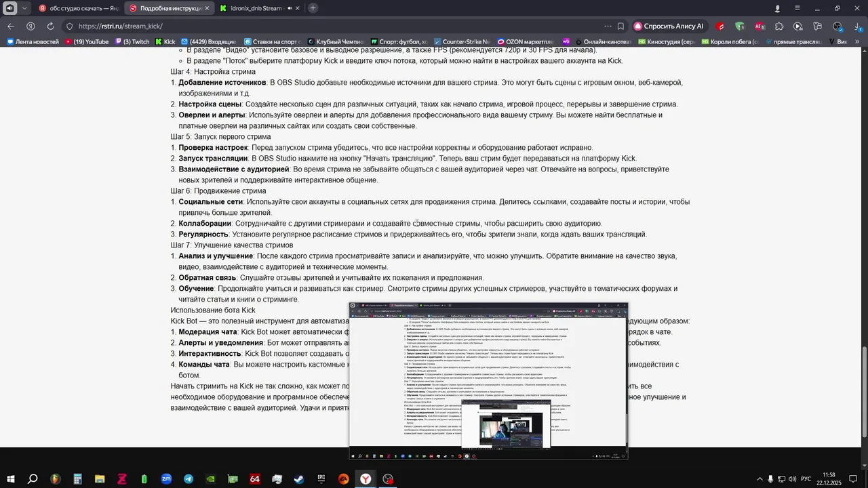Focus the address bar with rstri.ru URL
Viewport: 868px width, 488px height.
325,26
